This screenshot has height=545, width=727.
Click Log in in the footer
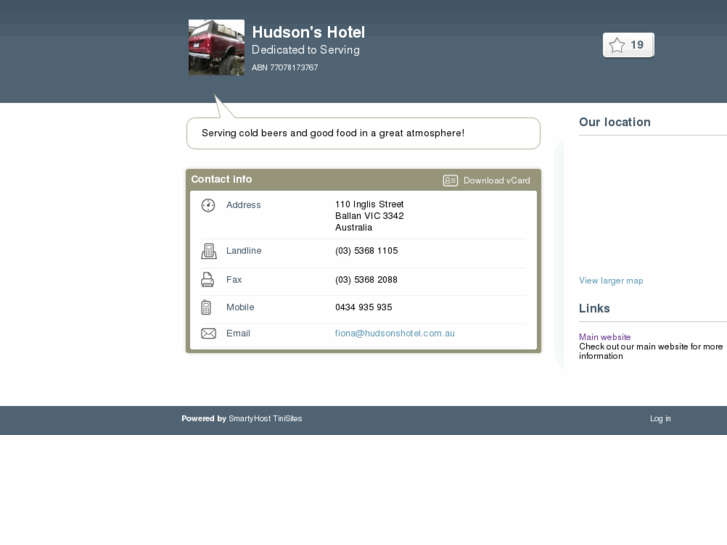point(660,418)
